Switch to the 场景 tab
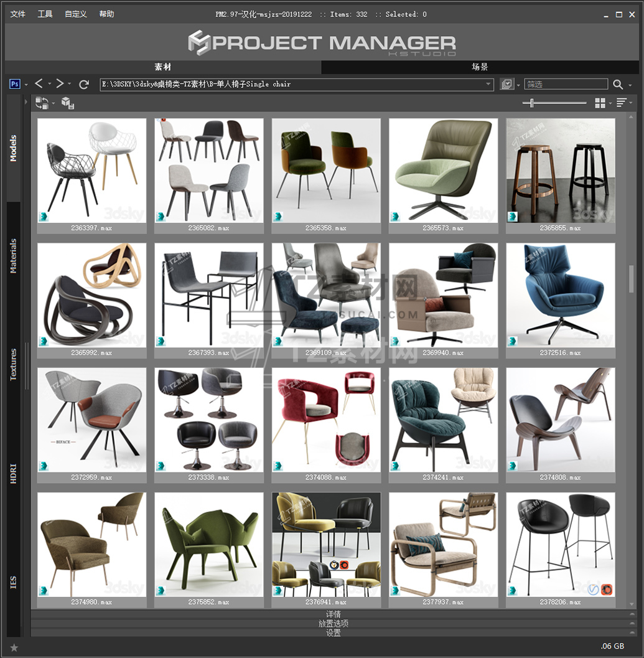The height and width of the screenshot is (658, 644). click(x=480, y=67)
